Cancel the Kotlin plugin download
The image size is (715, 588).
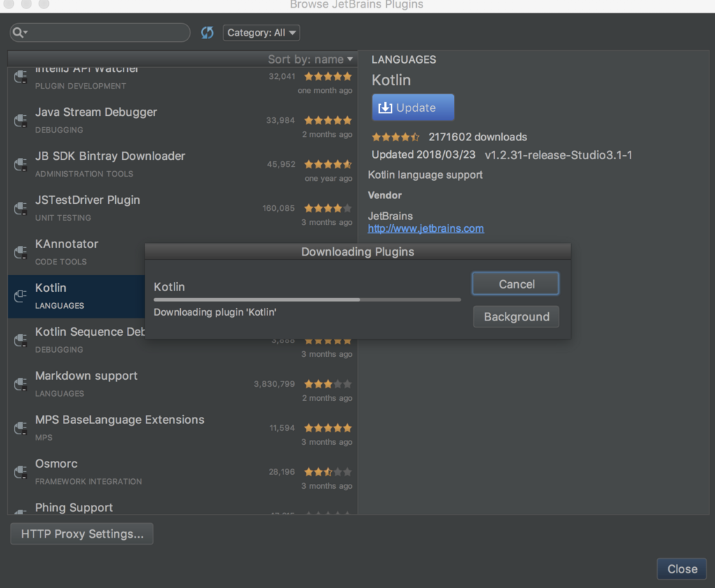516,284
